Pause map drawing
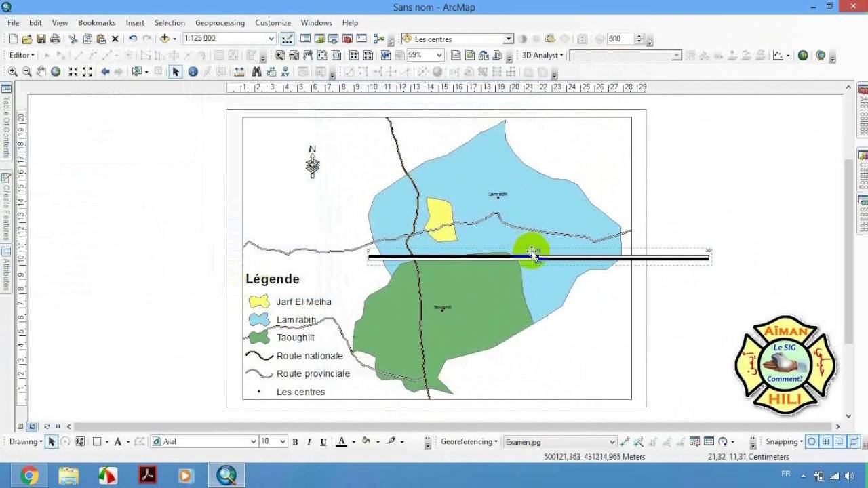 pos(58,426)
